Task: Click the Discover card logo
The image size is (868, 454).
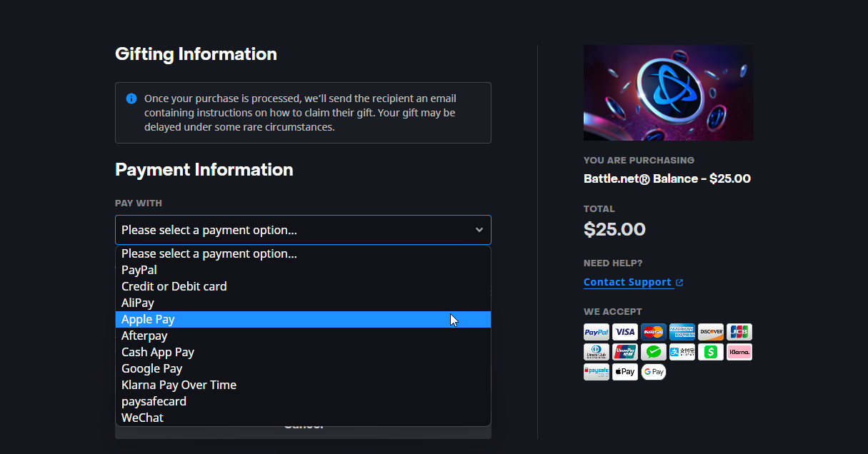Action: pyautogui.click(x=711, y=332)
